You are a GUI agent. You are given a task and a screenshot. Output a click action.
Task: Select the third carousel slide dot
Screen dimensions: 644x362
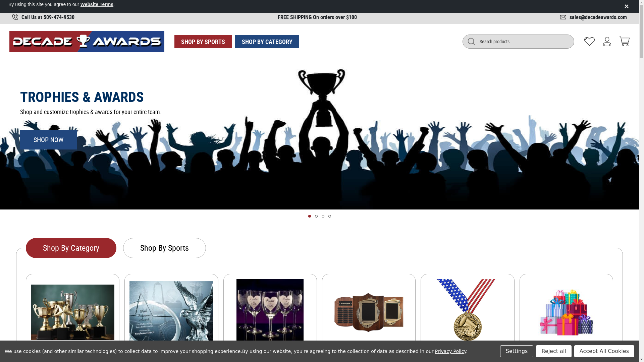point(323,216)
